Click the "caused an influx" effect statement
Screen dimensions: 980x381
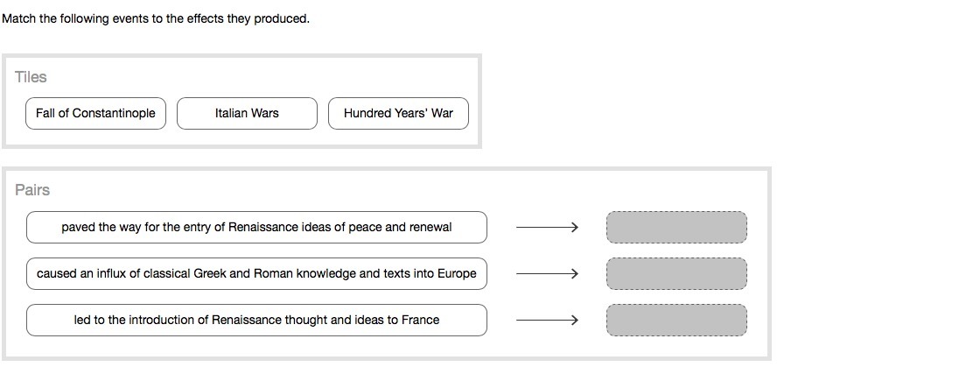[256, 274]
